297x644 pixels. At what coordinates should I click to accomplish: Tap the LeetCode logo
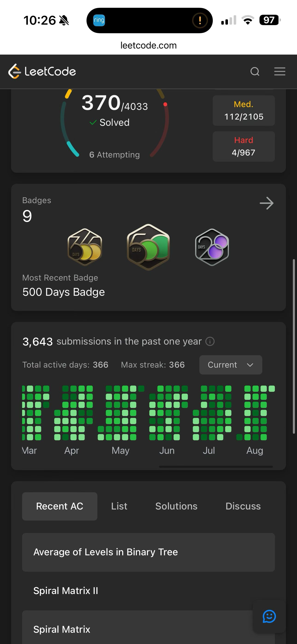(42, 71)
